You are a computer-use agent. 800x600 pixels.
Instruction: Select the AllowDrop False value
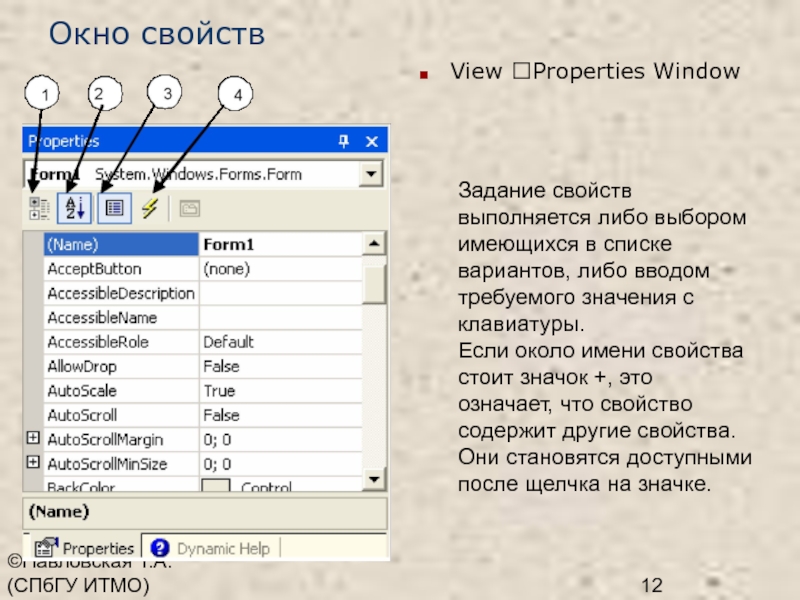278,366
